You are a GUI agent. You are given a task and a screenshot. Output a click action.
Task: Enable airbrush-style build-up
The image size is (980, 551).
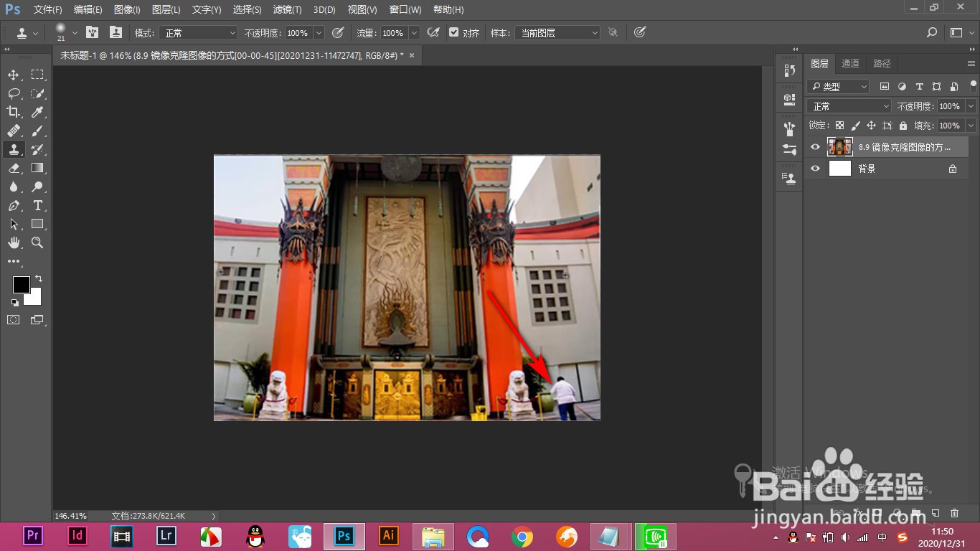tap(433, 32)
